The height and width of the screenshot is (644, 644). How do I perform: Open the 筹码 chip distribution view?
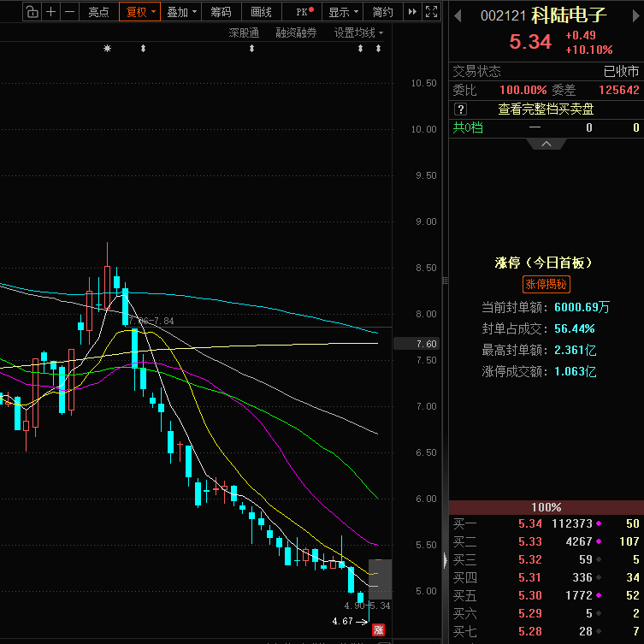221,12
